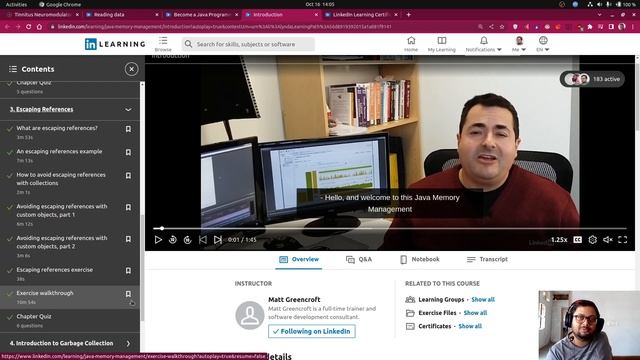
Task: Bookmark the 'Exercise walkthrough' lesson
Action: pos(128,294)
